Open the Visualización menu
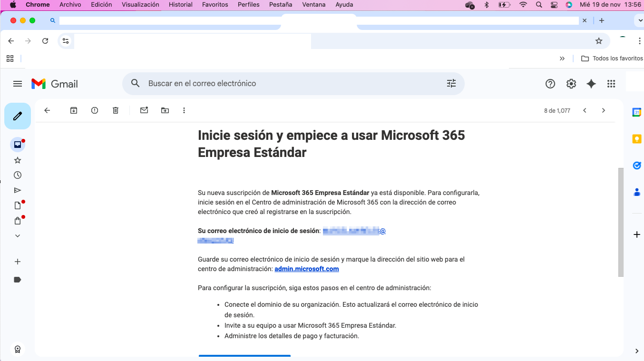 click(140, 4)
